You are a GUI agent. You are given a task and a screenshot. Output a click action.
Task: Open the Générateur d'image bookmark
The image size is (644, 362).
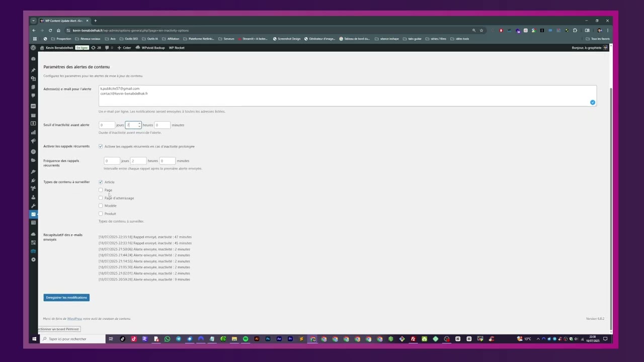(x=319, y=39)
